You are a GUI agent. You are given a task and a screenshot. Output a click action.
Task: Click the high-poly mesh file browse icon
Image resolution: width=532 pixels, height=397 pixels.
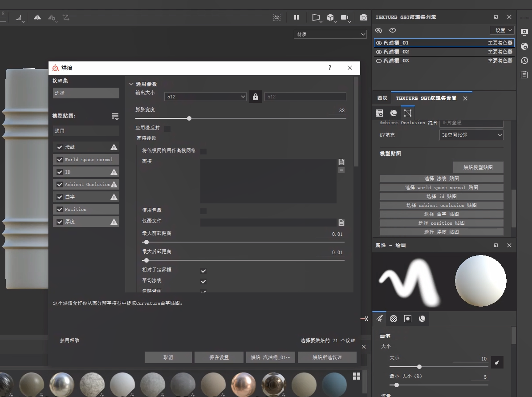coord(341,162)
